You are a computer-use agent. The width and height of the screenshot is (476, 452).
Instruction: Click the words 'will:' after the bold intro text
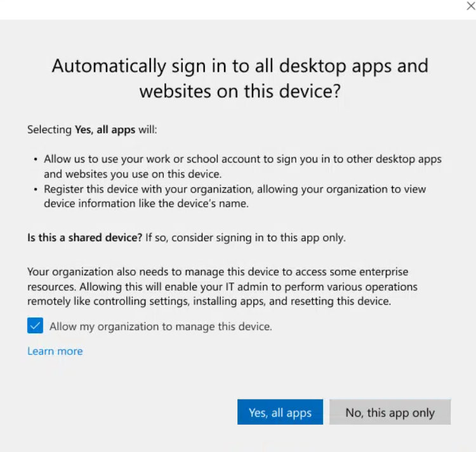pos(148,130)
